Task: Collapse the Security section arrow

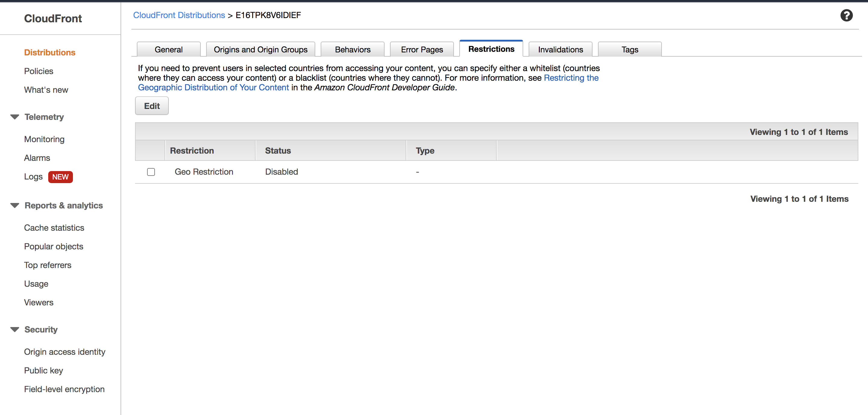Action: (x=15, y=329)
